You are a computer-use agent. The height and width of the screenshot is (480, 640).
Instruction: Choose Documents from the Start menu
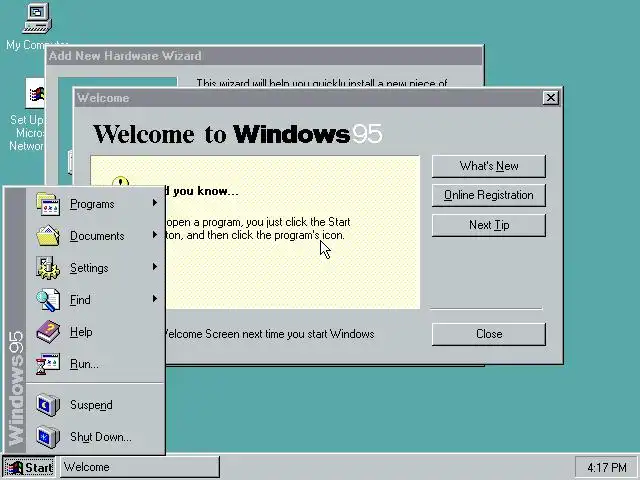(95, 236)
